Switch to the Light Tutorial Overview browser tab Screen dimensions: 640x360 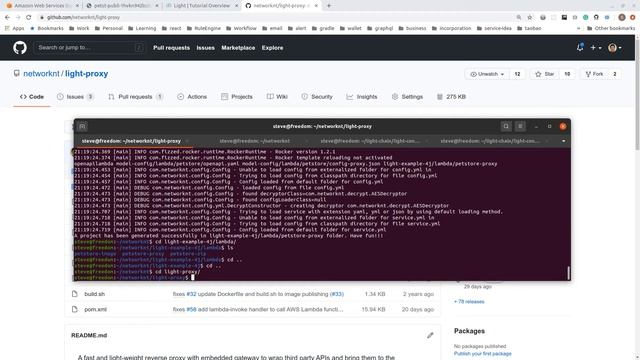(x=202, y=6)
